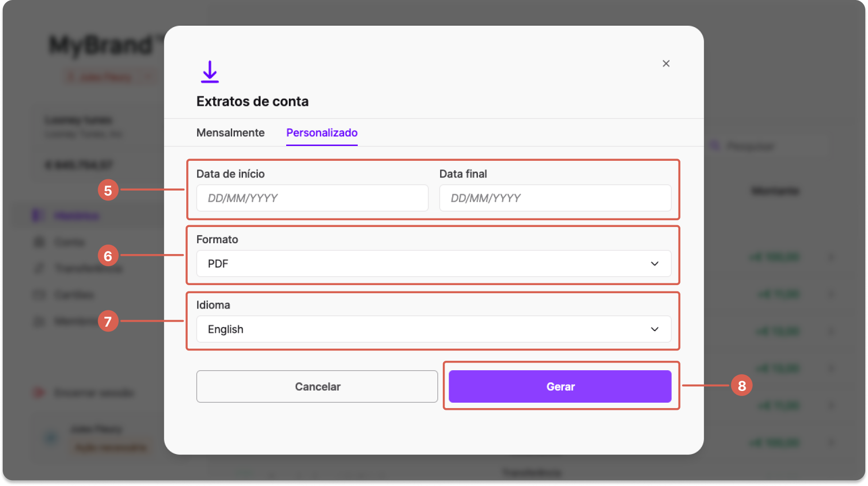
Task: Click annotation marker number 7
Action: tap(108, 322)
